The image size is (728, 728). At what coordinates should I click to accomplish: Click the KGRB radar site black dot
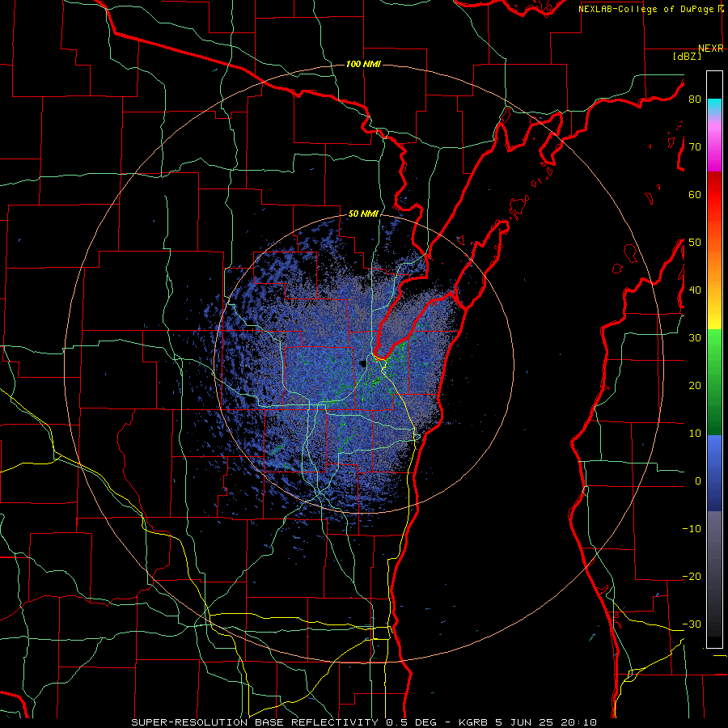point(363,363)
